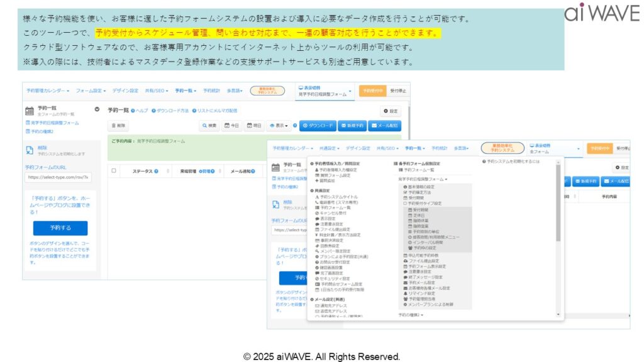Click the メール配信 envelope button

[x=385, y=126]
